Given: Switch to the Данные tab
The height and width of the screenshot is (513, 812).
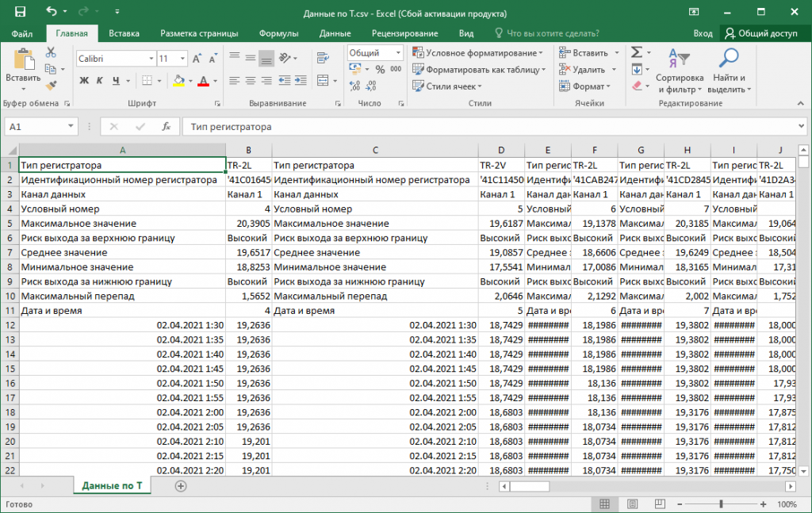Looking at the screenshot, I should tap(335, 33).
